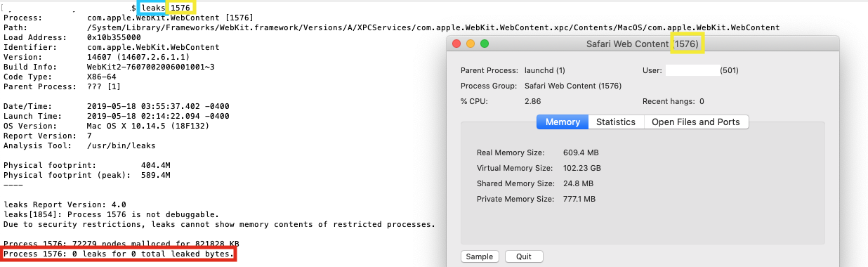Click the Virtual Memory Size value
The width and height of the screenshot is (868, 267).
pos(582,168)
